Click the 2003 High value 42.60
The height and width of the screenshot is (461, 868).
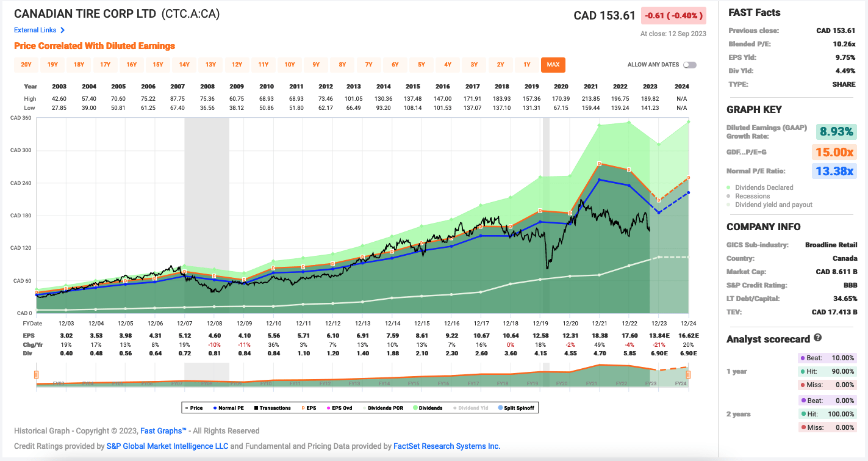pyautogui.click(x=59, y=98)
